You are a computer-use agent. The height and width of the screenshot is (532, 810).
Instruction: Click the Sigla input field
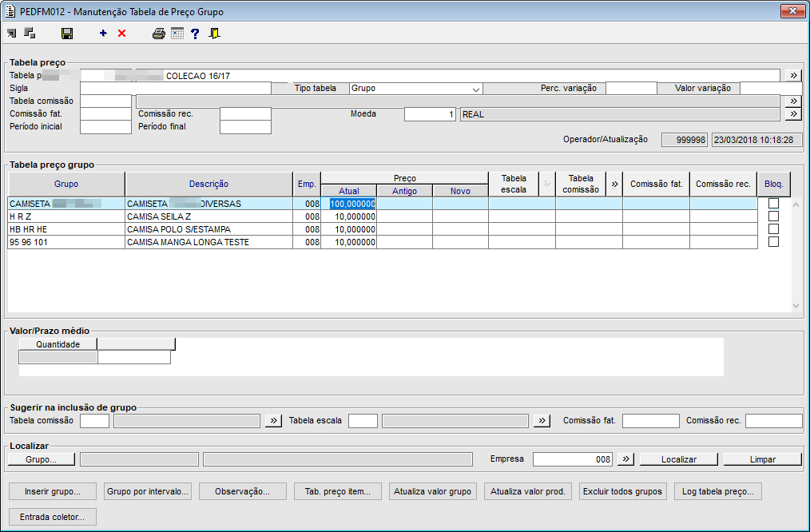tap(176, 89)
